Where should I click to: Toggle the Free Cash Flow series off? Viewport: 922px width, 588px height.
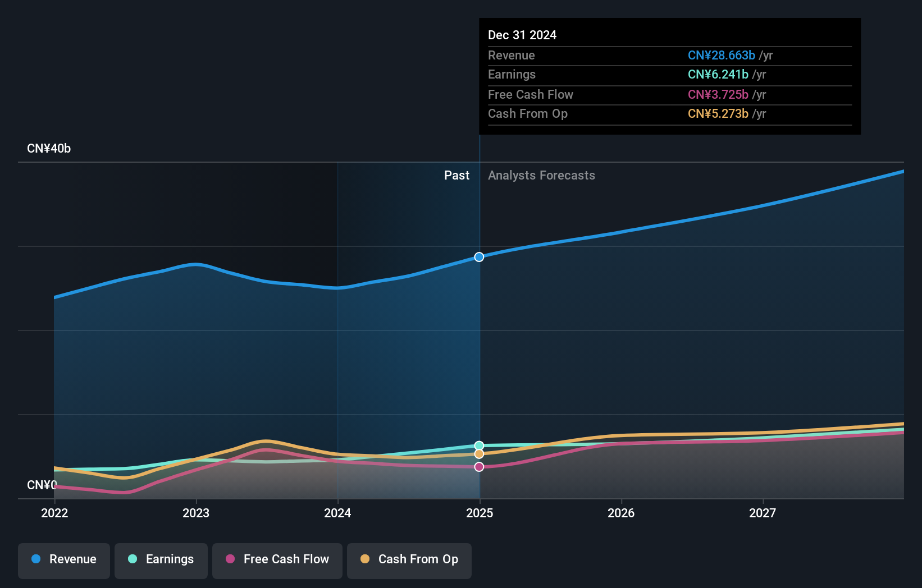[x=277, y=559]
